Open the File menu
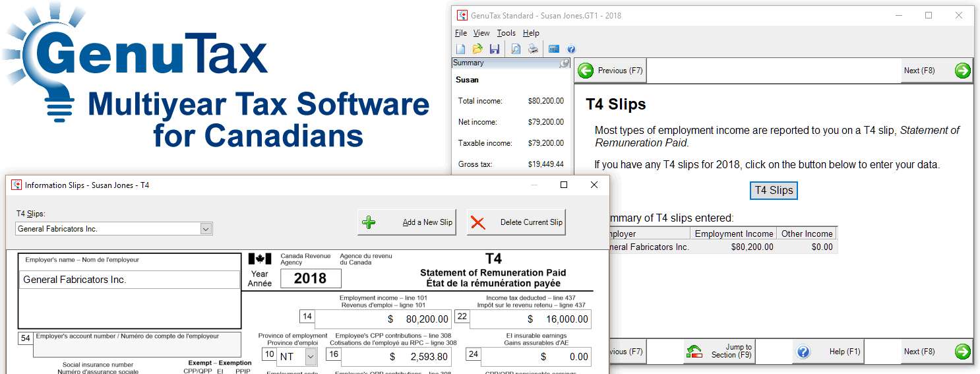Screen dimensions: 980x374 click(x=461, y=33)
